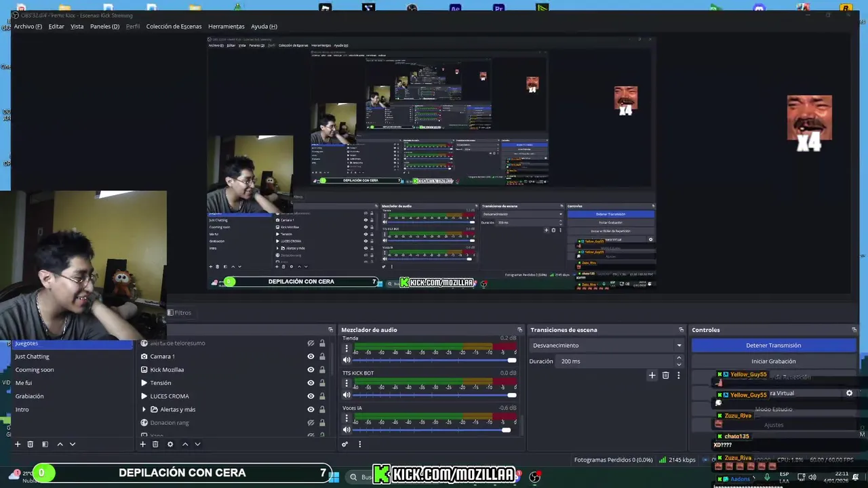Hide the Tensión source

(311, 383)
